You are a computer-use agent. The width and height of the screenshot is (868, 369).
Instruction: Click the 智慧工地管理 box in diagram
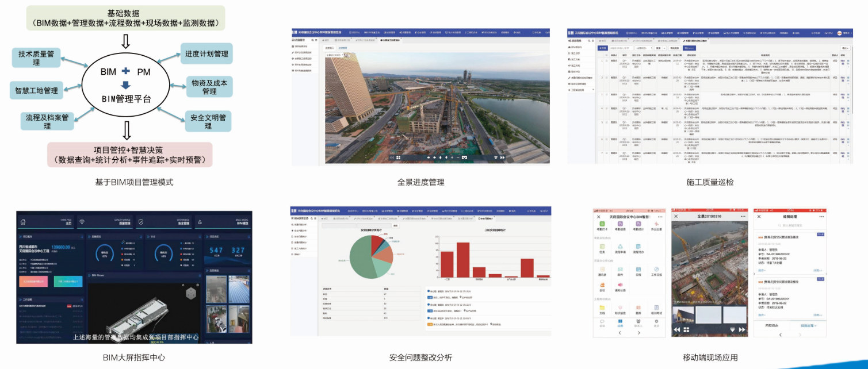pyautogui.click(x=36, y=90)
